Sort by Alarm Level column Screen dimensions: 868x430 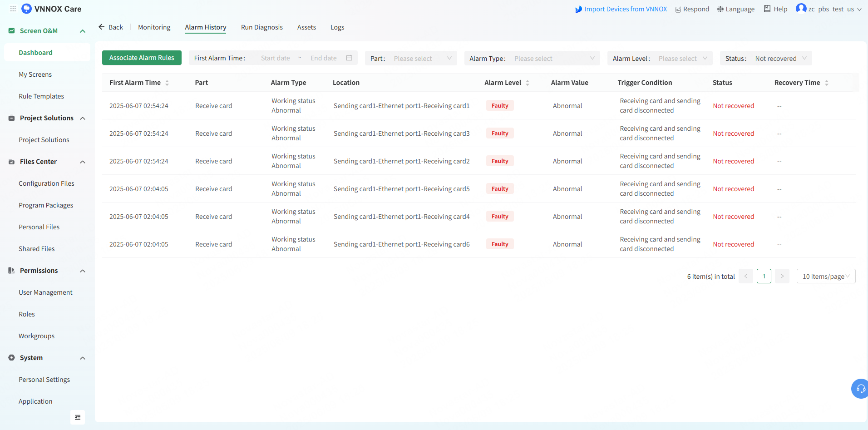(528, 83)
